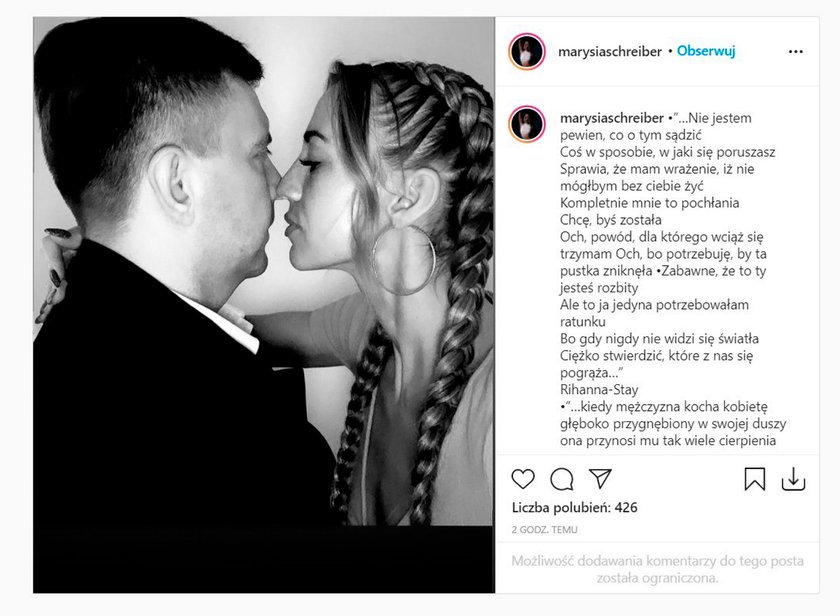View the likes list at Liczba polubień: 426
Image resolution: width=840 pixels, height=616 pixels.
[x=574, y=507]
